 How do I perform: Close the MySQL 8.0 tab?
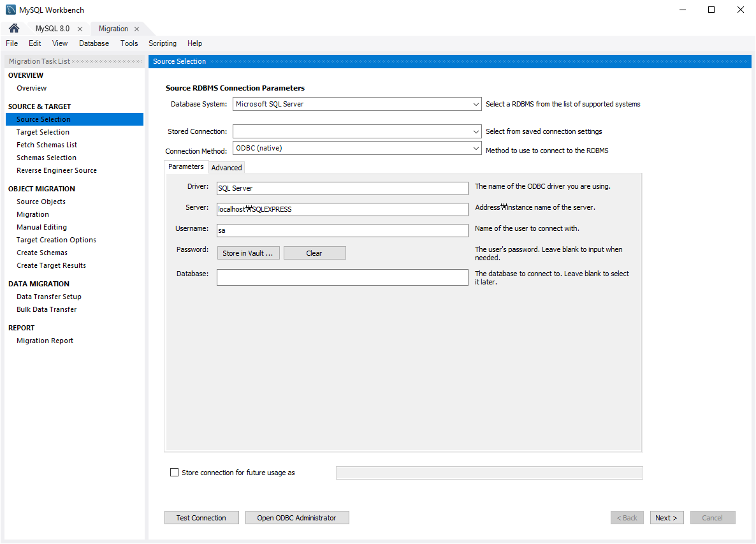80,29
